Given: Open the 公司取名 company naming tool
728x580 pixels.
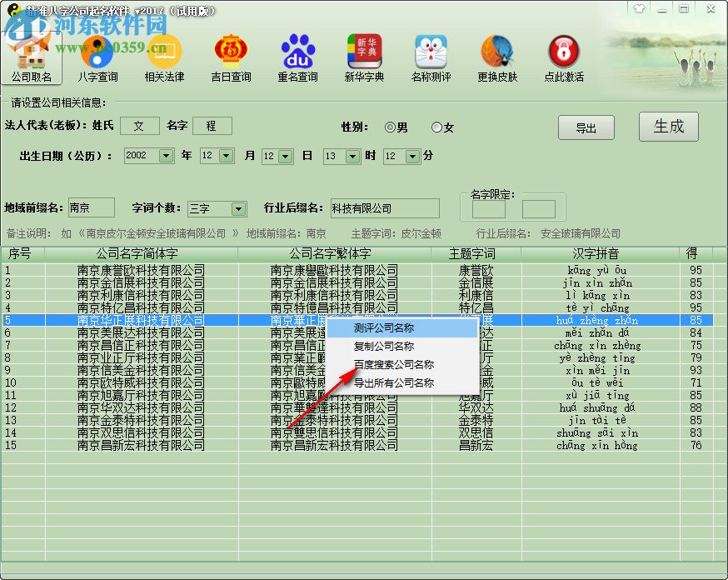Looking at the screenshot, I should coord(33,56).
